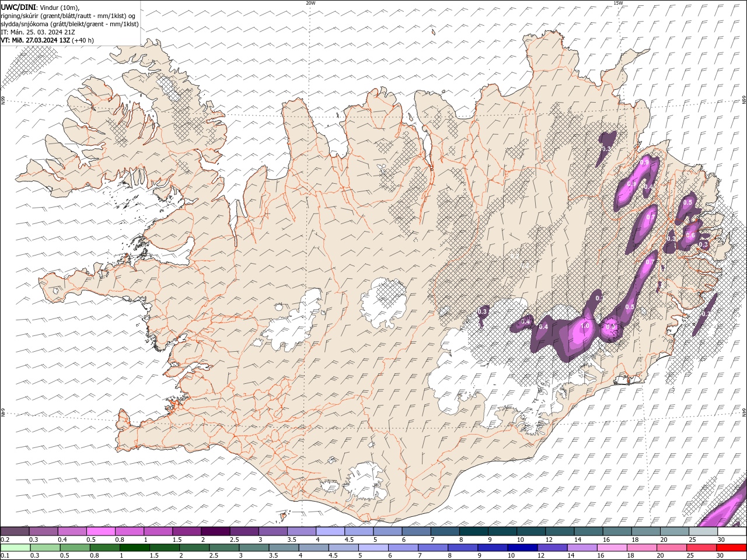Click the magenta 1.5 swatch in the upper legend row
Image resolution: width=747 pixels, height=560 pixels.
186,531
